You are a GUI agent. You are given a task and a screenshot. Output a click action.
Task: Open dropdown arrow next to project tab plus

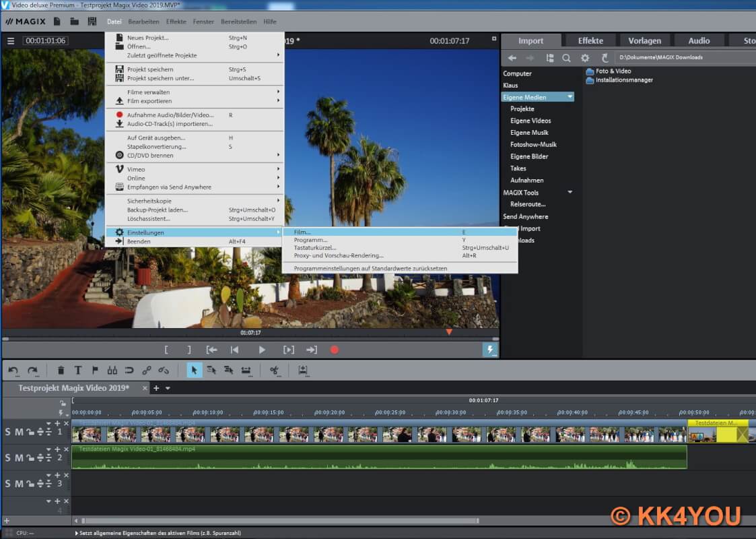(168, 388)
